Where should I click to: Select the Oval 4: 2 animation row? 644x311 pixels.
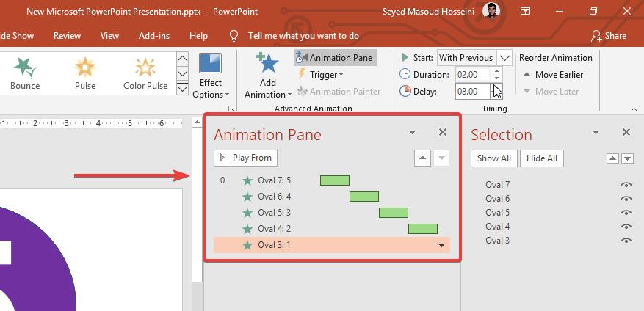coord(332,229)
